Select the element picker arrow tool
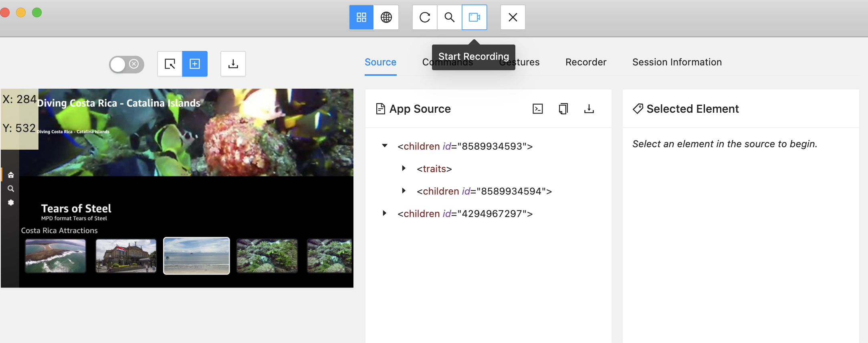The height and width of the screenshot is (343, 868). point(170,64)
